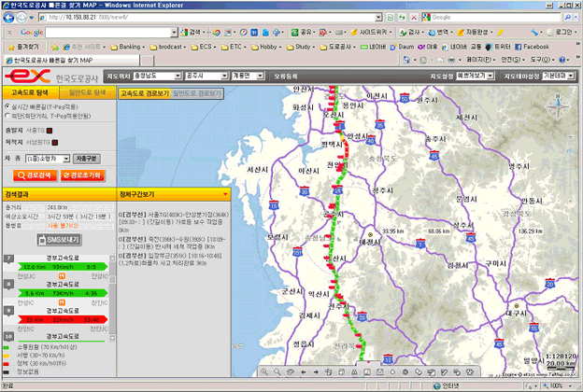Open the Facebook favorites bookmark
This screenshot has width=583, height=392.
[x=532, y=46]
